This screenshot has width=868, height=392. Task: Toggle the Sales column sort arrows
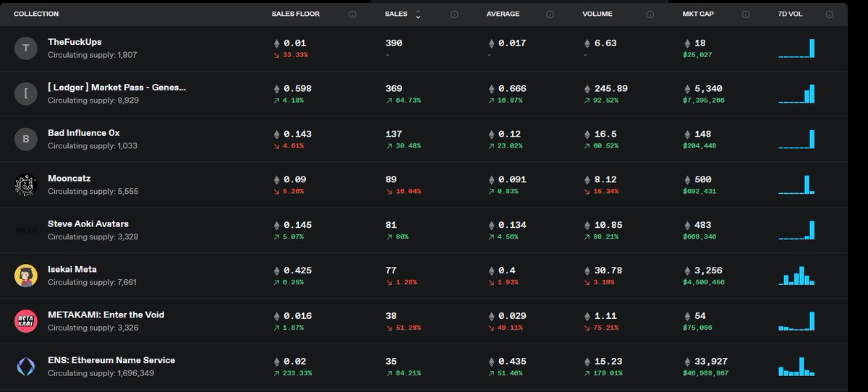point(417,14)
